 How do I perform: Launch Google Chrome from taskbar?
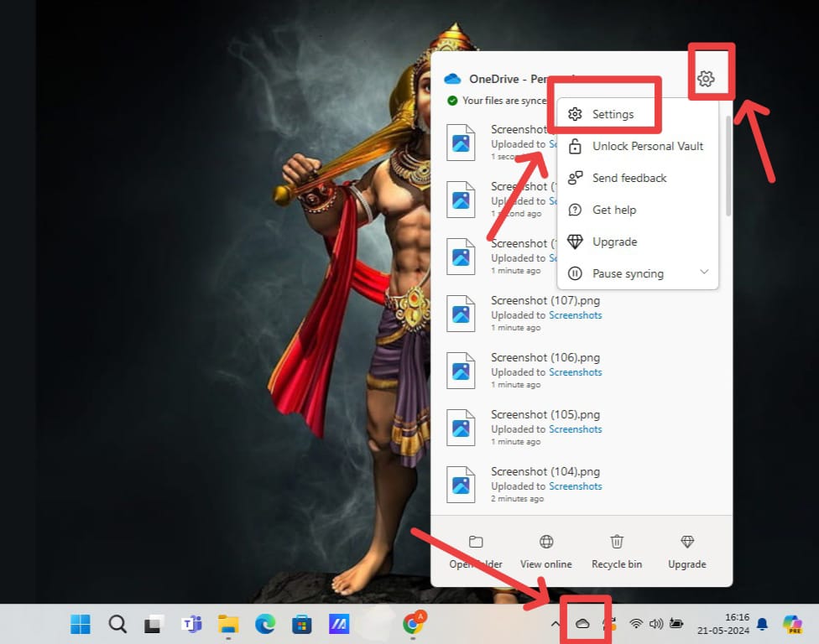point(414,622)
